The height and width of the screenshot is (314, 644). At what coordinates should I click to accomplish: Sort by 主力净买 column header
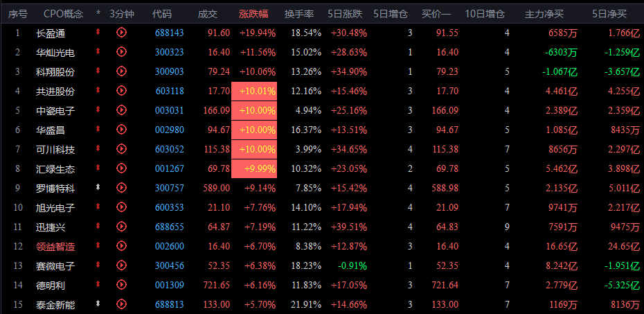coord(544,14)
